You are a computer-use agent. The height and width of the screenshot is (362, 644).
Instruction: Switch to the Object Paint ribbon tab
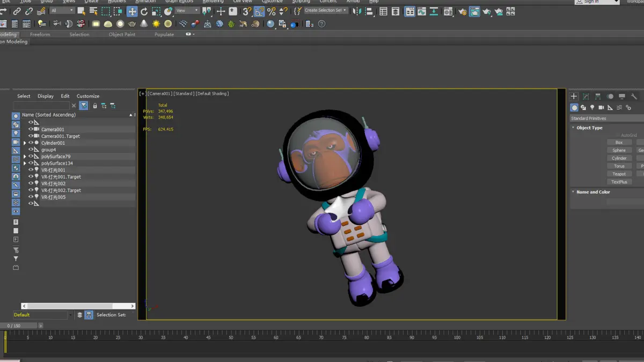click(122, 34)
